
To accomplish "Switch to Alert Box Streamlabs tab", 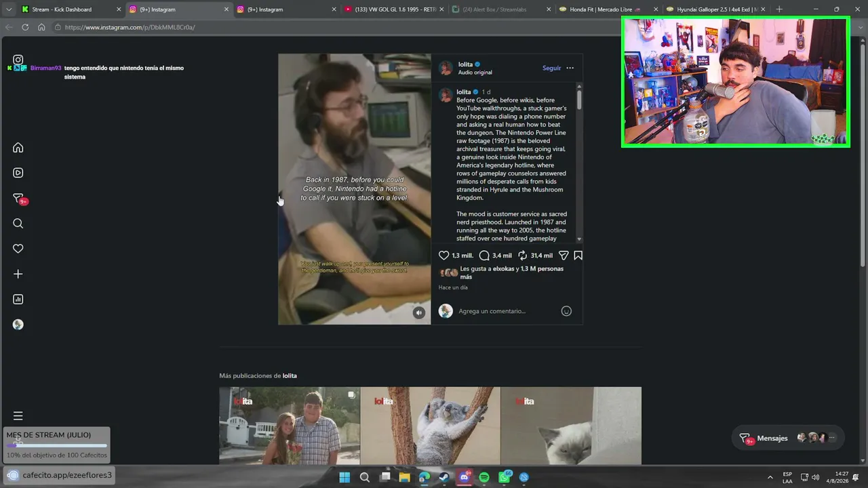I will [x=500, y=9].
